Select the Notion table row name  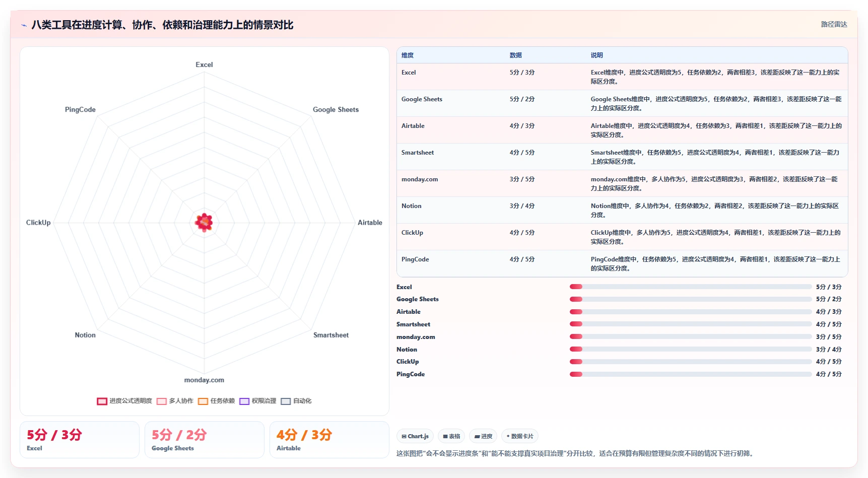tap(412, 206)
